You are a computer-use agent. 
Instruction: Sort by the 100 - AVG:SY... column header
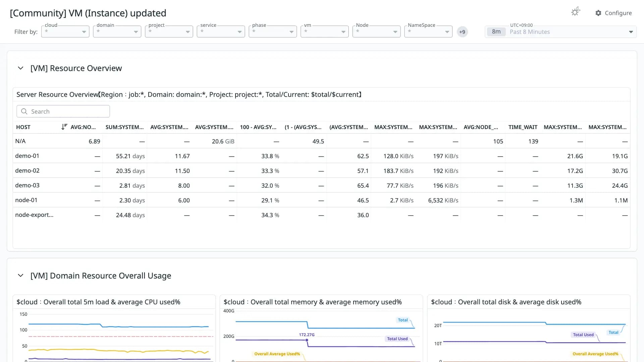pos(258,127)
